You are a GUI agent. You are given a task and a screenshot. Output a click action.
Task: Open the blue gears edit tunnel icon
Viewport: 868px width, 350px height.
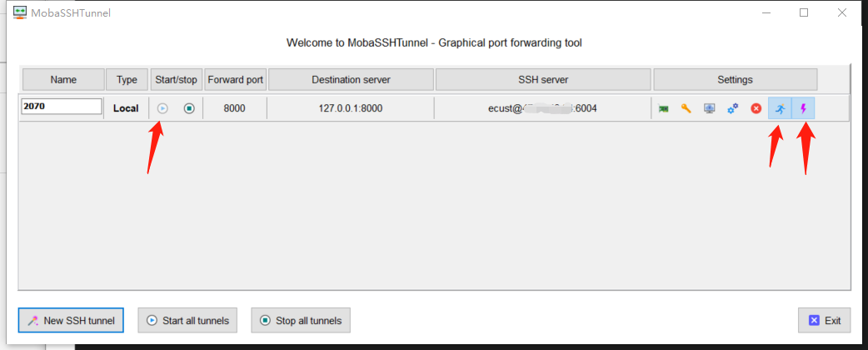(x=733, y=108)
